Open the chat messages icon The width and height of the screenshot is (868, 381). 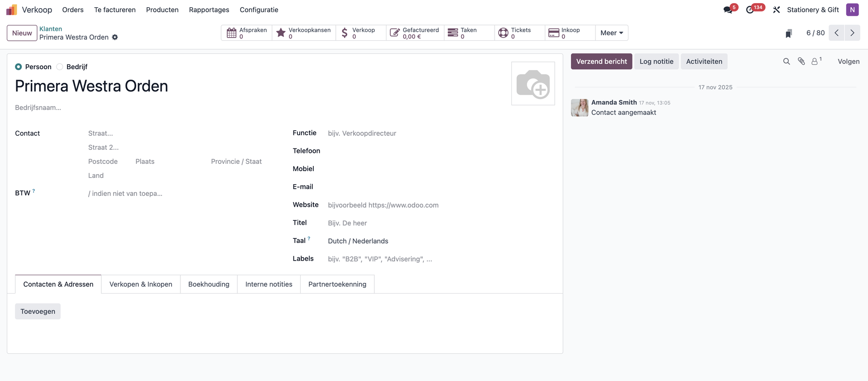pyautogui.click(x=728, y=10)
